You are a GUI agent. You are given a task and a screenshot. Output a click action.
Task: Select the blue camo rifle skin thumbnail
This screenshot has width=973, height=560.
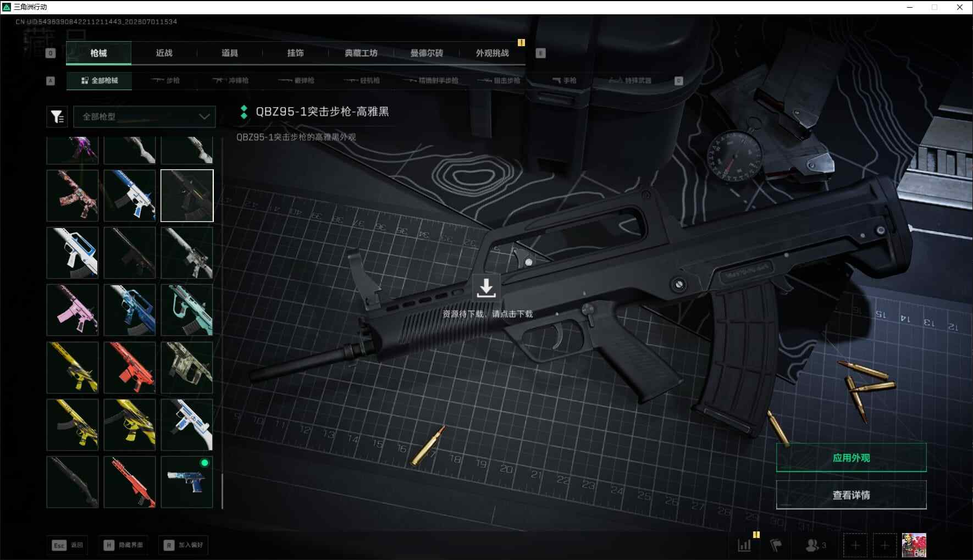130,310
